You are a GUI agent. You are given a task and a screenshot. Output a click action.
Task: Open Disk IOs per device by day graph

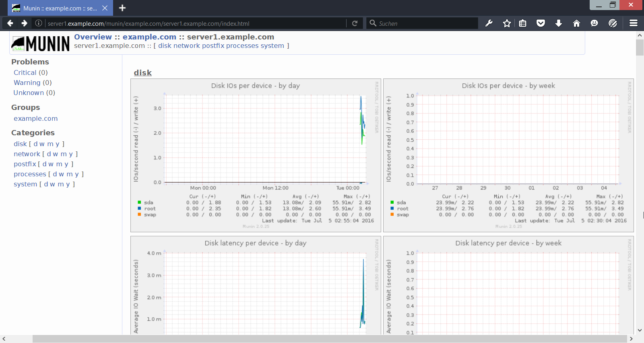coord(256,155)
